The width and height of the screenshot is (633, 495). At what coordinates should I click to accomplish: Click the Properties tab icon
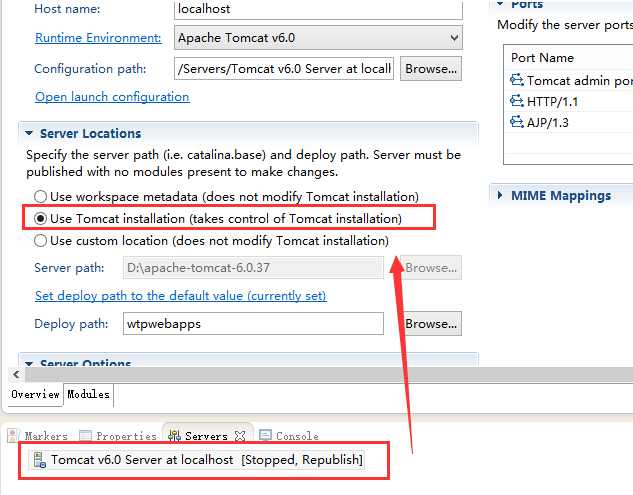[86, 436]
